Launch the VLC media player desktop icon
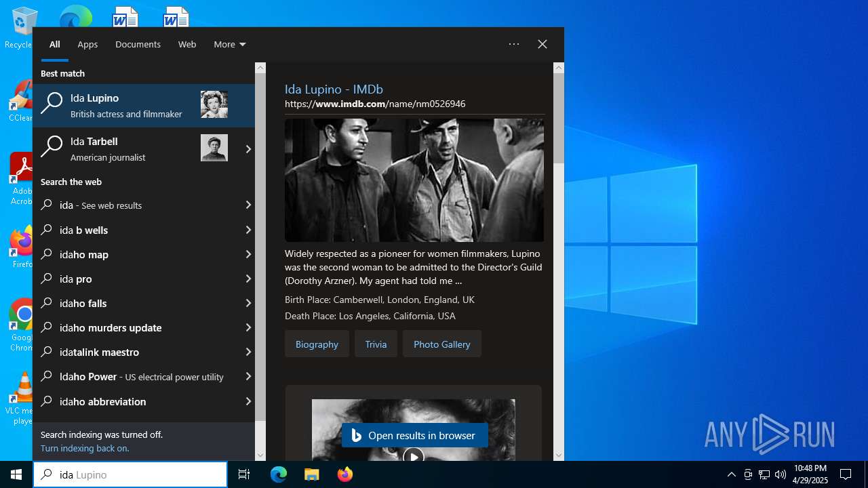 [x=22, y=399]
